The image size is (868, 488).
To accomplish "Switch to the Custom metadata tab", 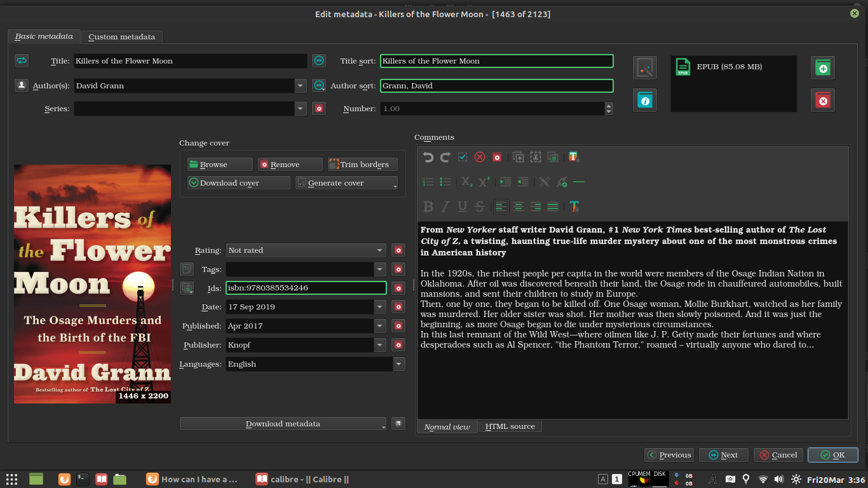I will [121, 37].
